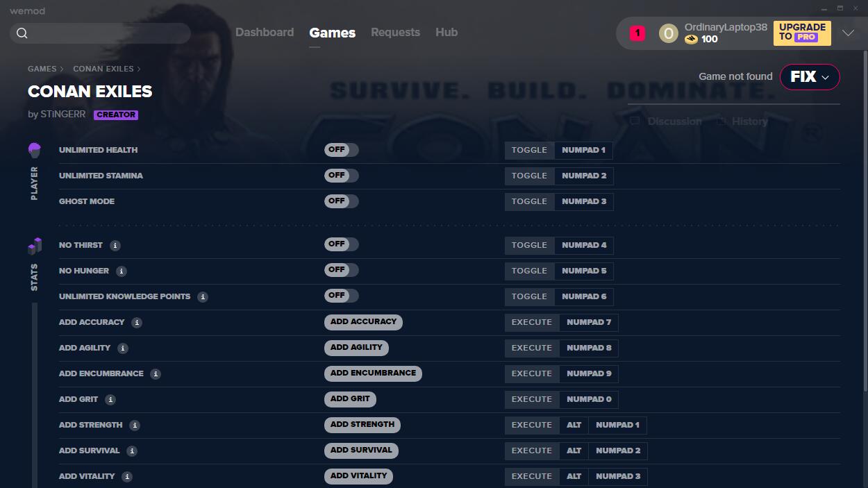Open the Hub tab
Viewport: 868px width, 488px height.
446,33
